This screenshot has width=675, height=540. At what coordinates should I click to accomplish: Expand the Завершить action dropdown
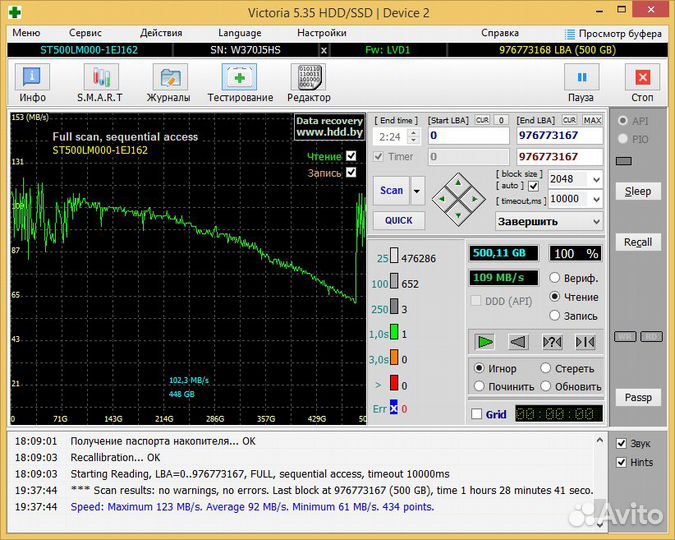596,222
